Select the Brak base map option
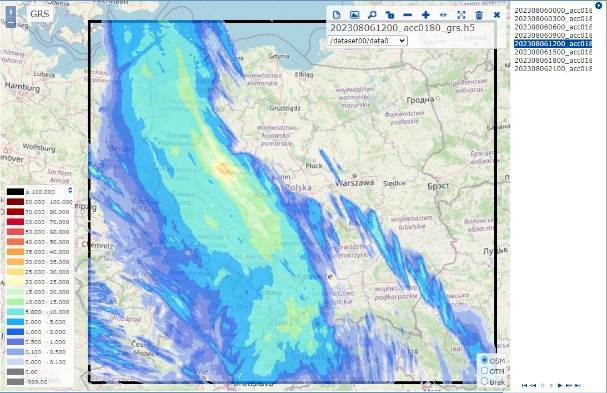Image resolution: width=607 pixels, height=393 pixels. [x=484, y=381]
